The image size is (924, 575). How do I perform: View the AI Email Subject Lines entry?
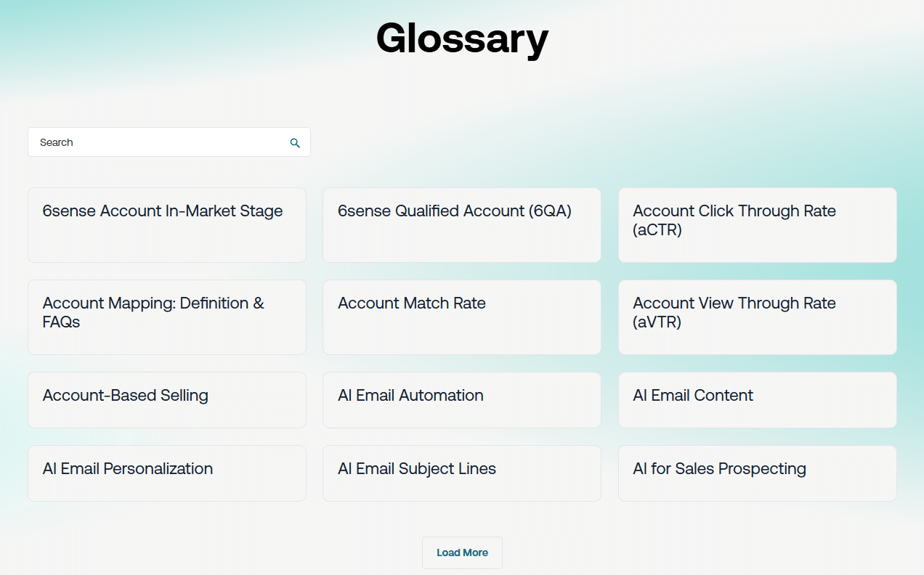[462, 473]
